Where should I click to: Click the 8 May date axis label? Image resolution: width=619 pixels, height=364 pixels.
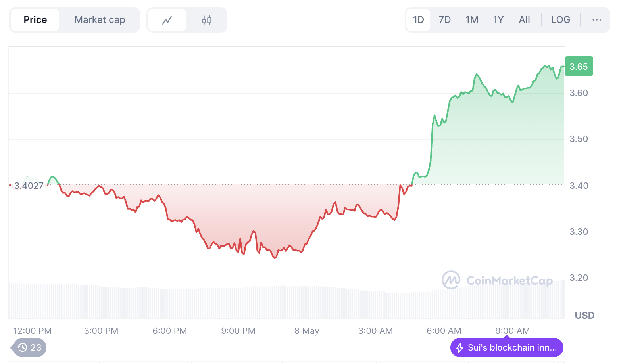click(307, 331)
